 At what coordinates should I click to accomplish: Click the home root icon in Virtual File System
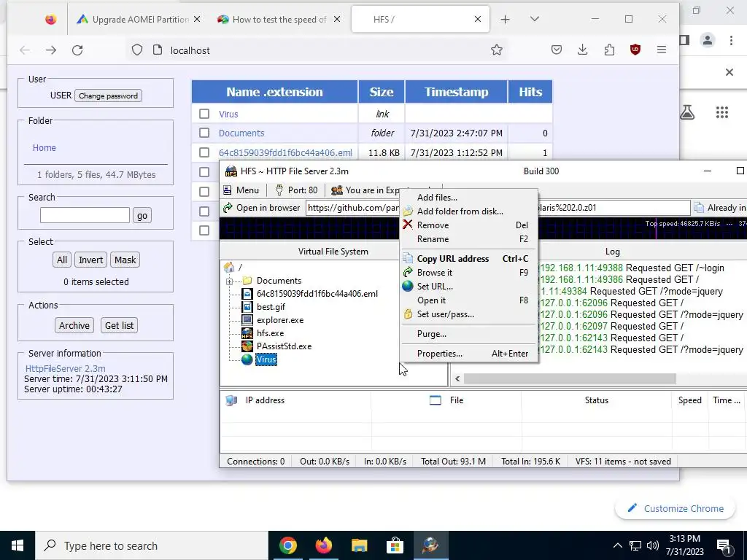click(229, 267)
